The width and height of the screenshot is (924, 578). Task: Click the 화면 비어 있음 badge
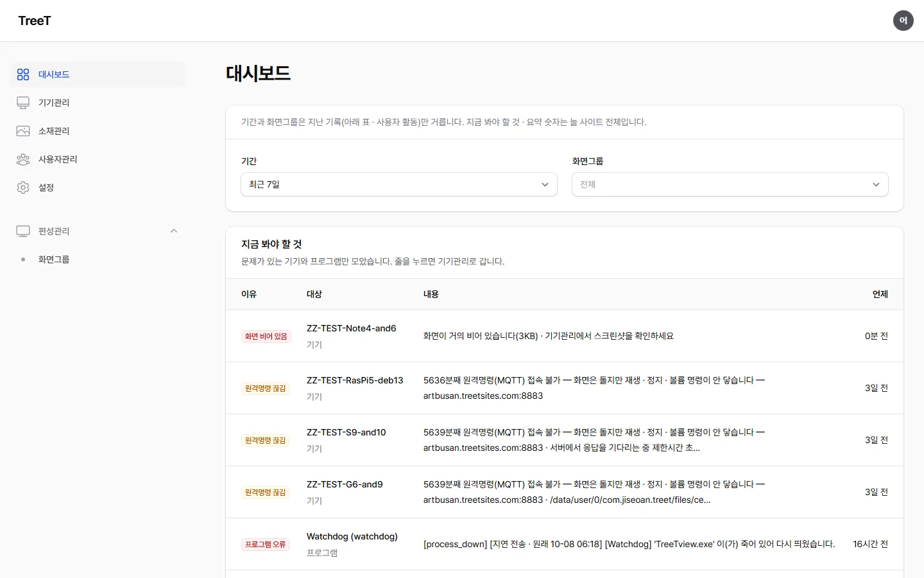[266, 337]
